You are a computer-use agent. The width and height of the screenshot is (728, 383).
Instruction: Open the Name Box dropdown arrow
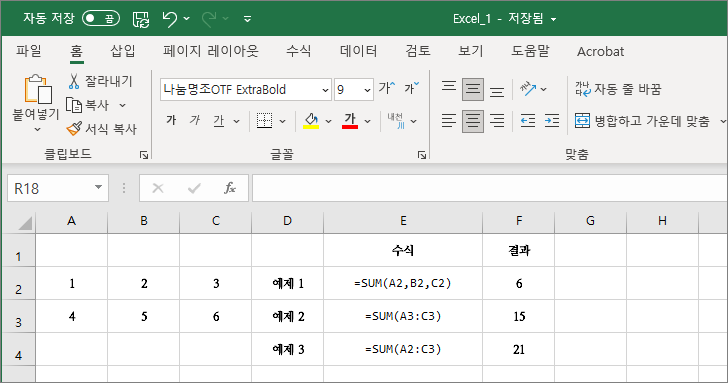tap(98, 188)
